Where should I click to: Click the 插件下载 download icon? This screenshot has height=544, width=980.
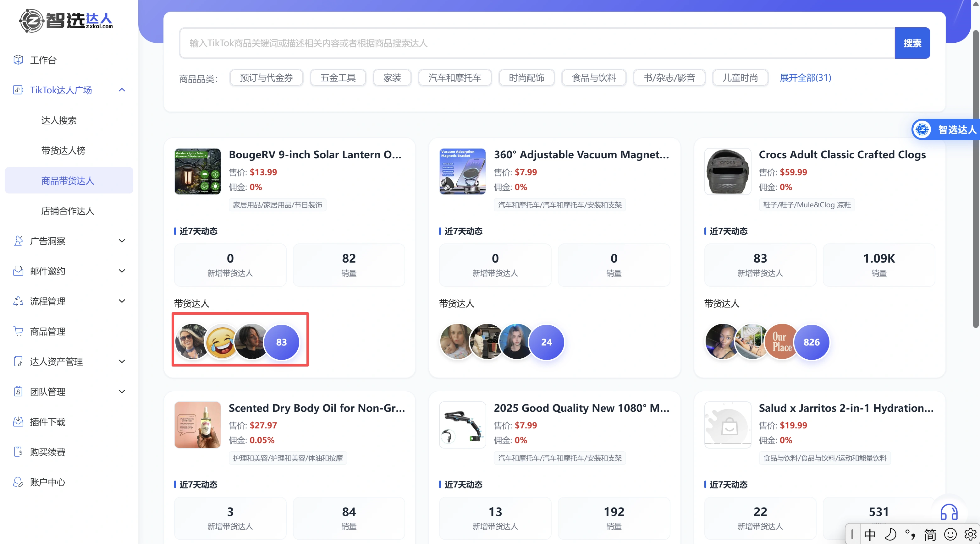18,422
